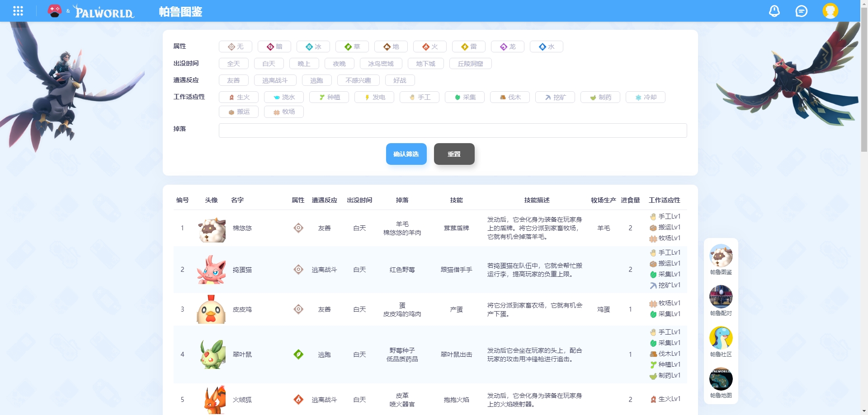The image size is (868, 415).
Task: Toggle 发电 work suitability filter
Action: [374, 97]
